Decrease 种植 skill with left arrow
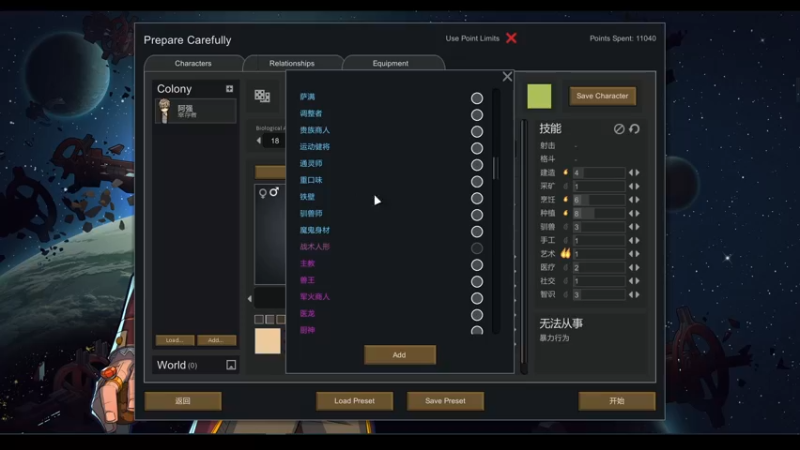 click(x=631, y=213)
